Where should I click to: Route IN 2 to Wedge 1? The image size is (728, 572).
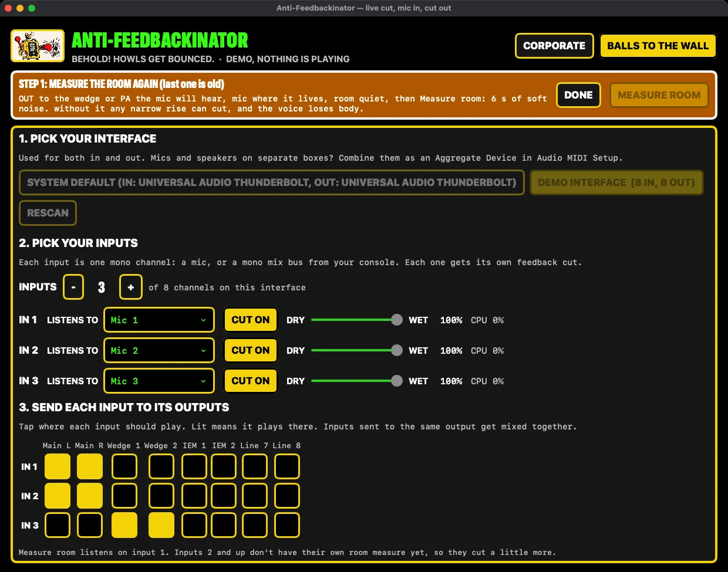(x=124, y=496)
